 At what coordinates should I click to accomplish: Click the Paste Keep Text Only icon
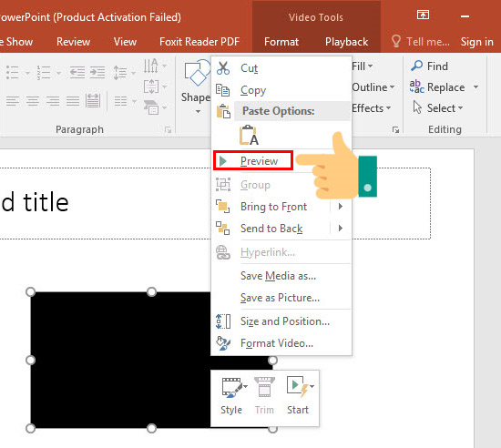[250, 136]
